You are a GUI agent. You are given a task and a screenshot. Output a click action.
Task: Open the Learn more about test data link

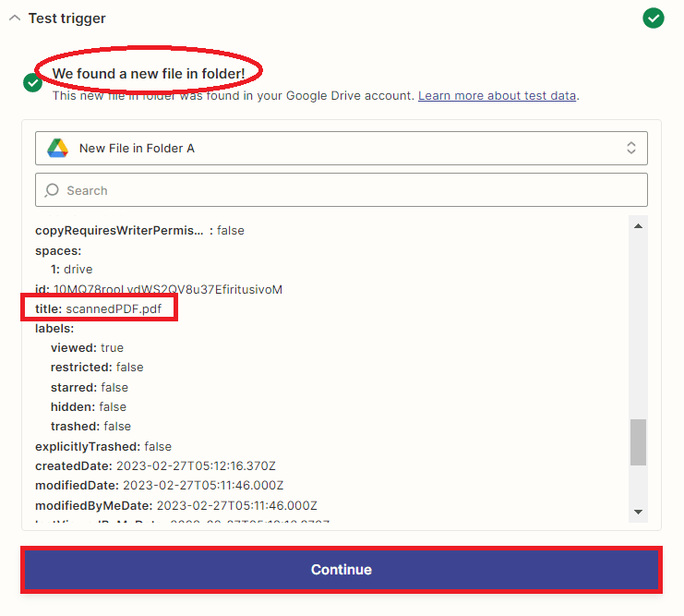tap(498, 95)
